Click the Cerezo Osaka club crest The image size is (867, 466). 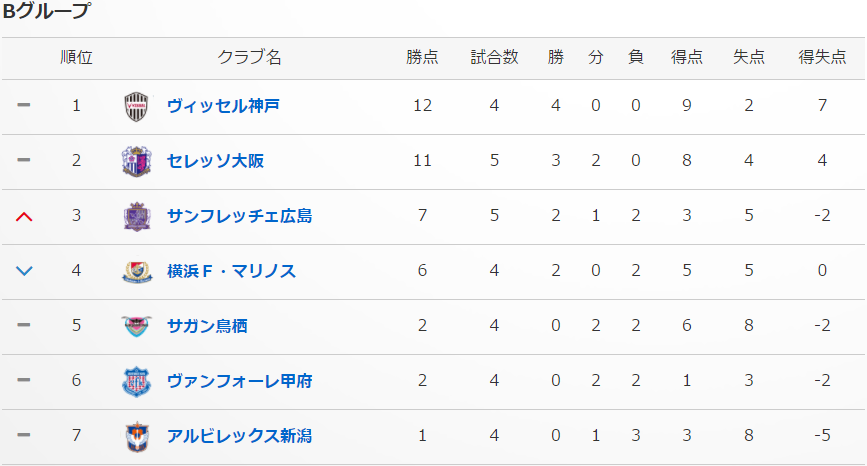136,161
